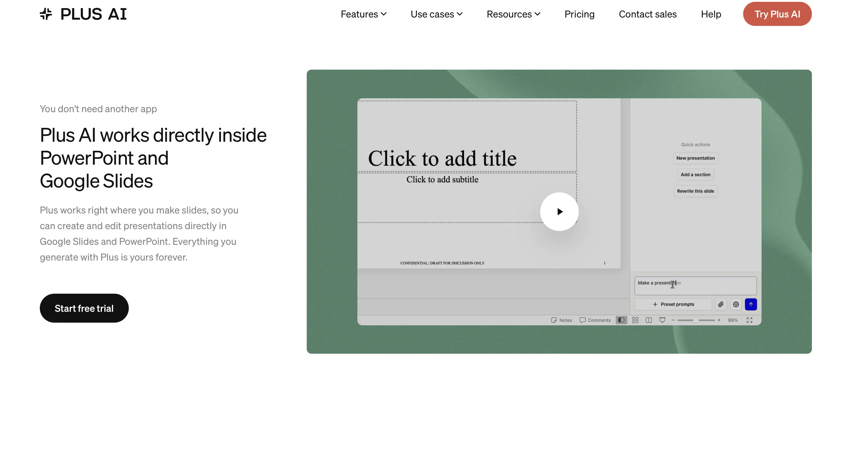Adjust the zoom slider in the status bar
The width and height of the screenshot is (868, 474).
pyautogui.click(x=696, y=320)
